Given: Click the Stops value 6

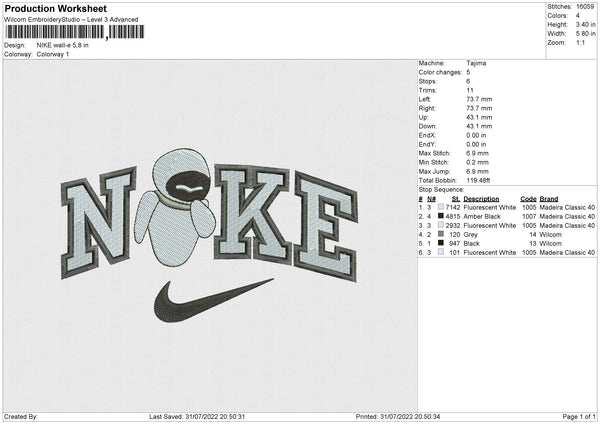Looking at the screenshot, I should pyautogui.click(x=468, y=81).
